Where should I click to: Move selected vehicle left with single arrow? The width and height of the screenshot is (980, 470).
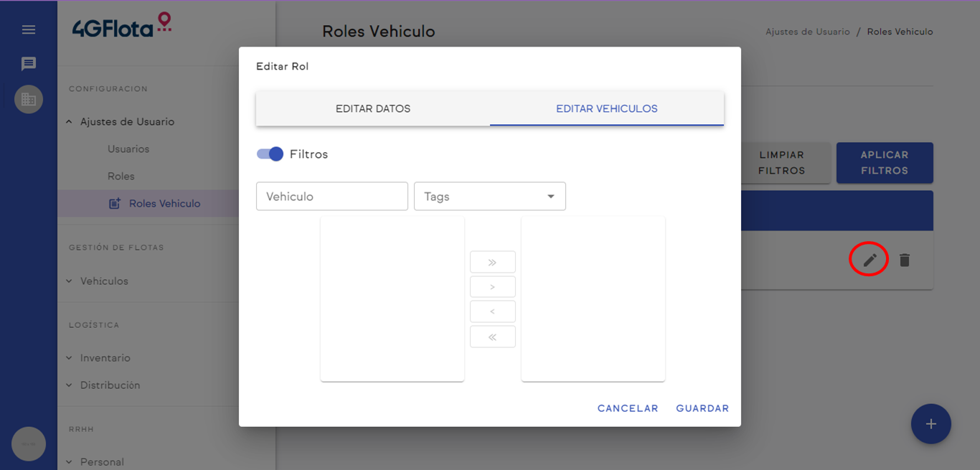coord(492,311)
